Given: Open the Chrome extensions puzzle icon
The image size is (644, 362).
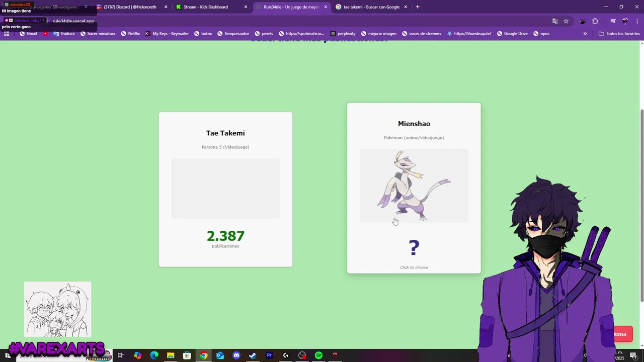Looking at the screenshot, I should (595, 21).
